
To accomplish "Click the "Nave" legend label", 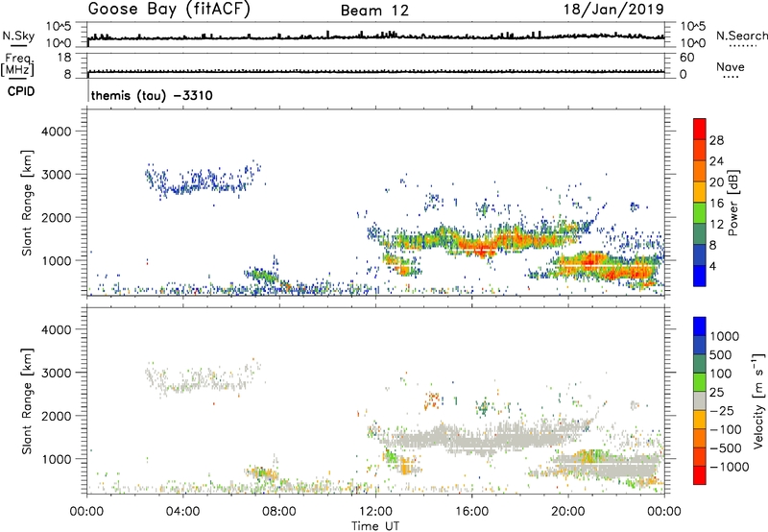I will [731, 67].
